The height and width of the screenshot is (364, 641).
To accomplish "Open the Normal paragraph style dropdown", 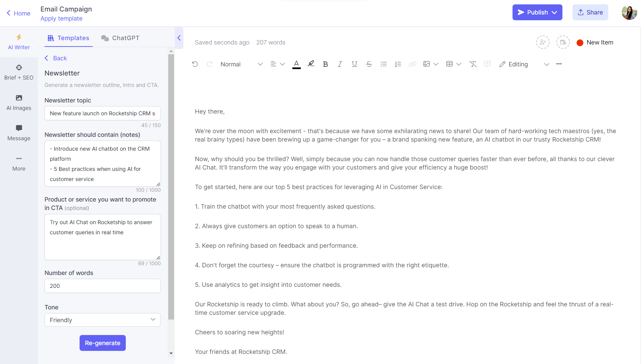I will (241, 64).
